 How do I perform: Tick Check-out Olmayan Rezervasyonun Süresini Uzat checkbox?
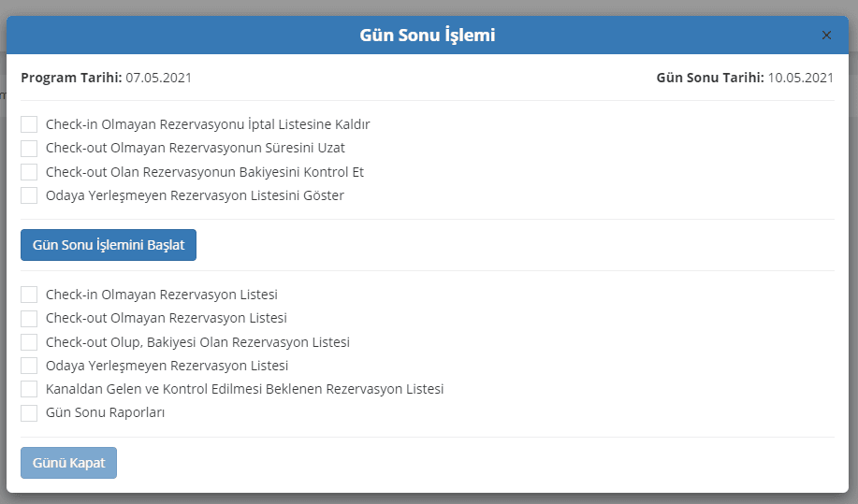pyautogui.click(x=29, y=148)
